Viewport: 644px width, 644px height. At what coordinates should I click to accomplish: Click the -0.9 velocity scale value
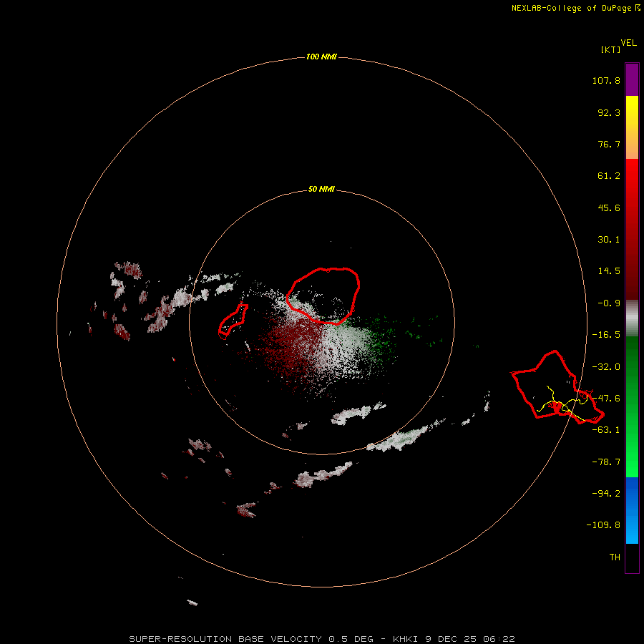click(x=609, y=303)
